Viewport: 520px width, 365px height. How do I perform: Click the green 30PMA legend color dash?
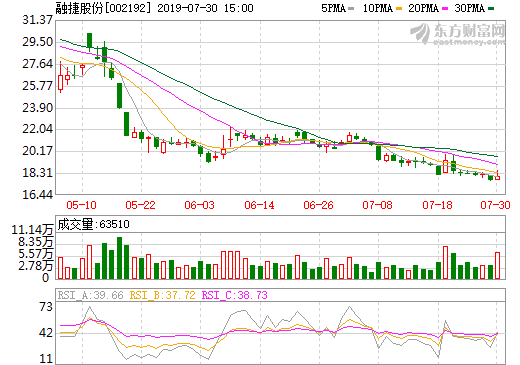(x=491, y=8)
